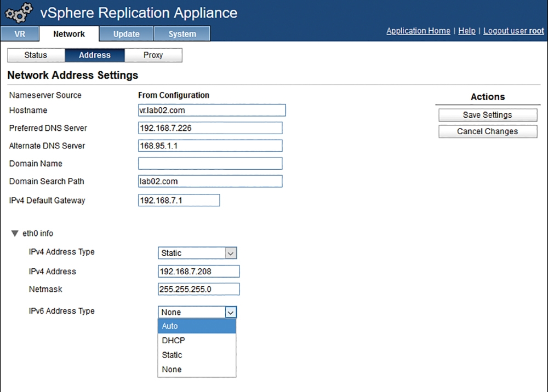548x392 pixels.
Task: Open the Proxy sub-tab
Action: [153, 55]
